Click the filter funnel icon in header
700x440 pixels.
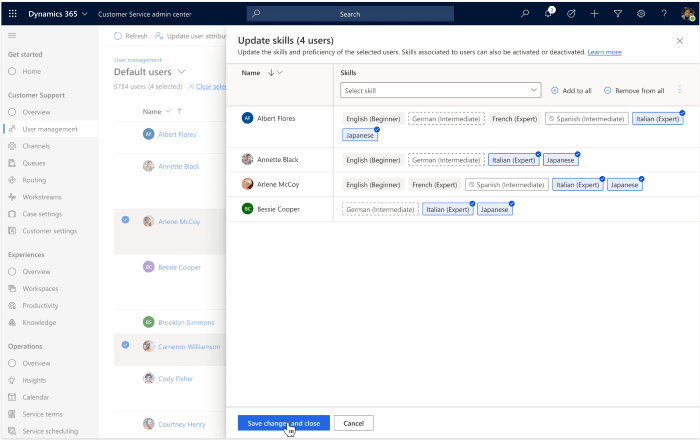618,14
